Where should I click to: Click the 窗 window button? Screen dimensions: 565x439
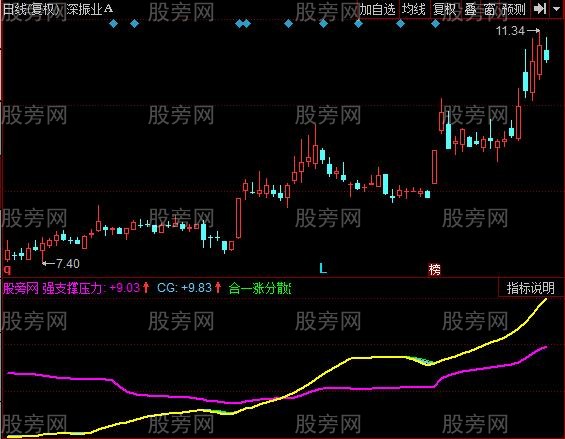489,9
